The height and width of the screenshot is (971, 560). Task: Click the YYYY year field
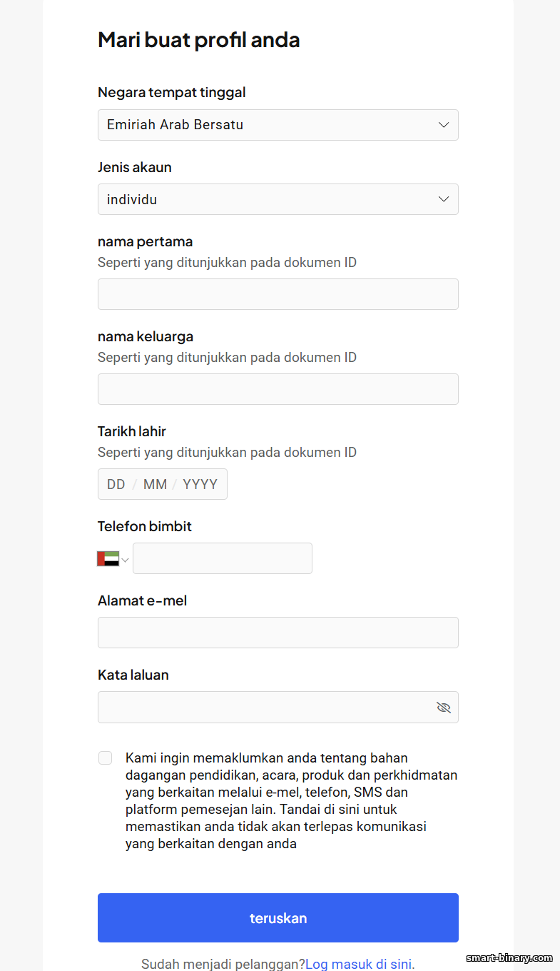(200, 484)
